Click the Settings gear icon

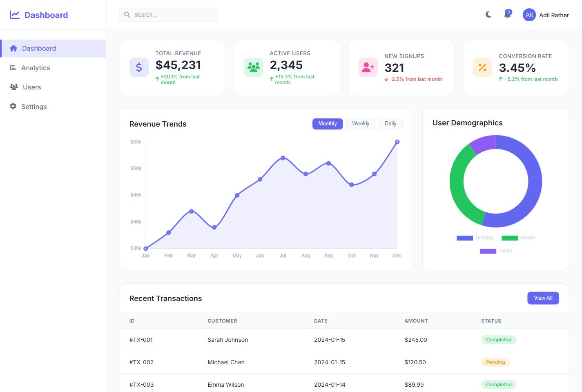click(13, 106)
